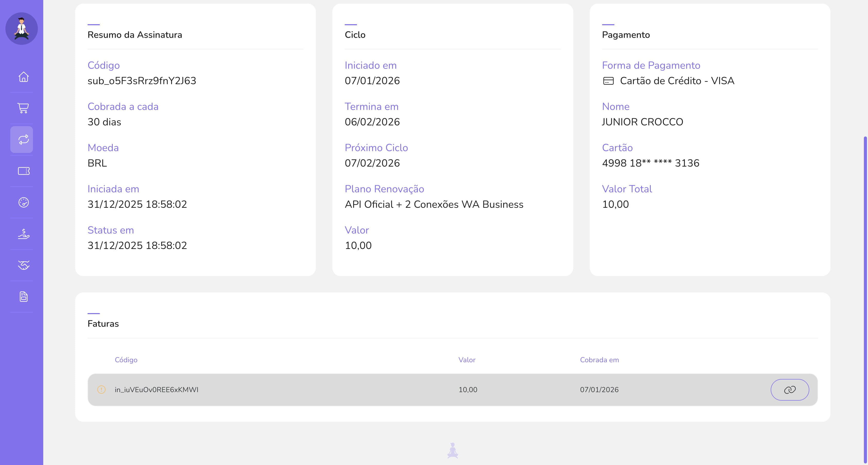The image size is (868, 465).
Task: Click the Valor column header in Faturas
Action: [x=467, y=360]
